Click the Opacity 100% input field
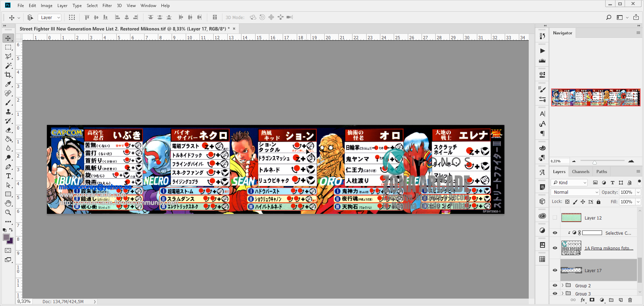 (627, 192)
